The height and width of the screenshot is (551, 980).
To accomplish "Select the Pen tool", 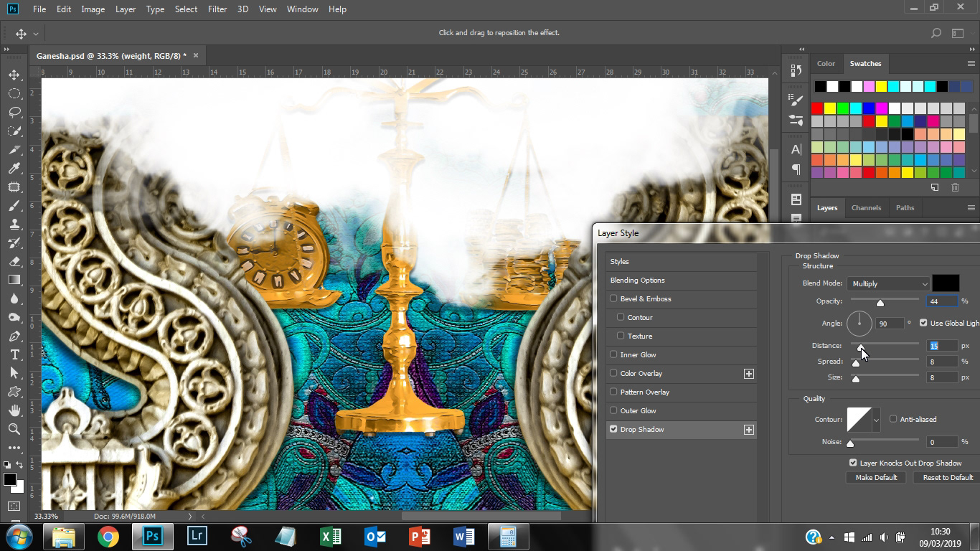I will 14,336.
